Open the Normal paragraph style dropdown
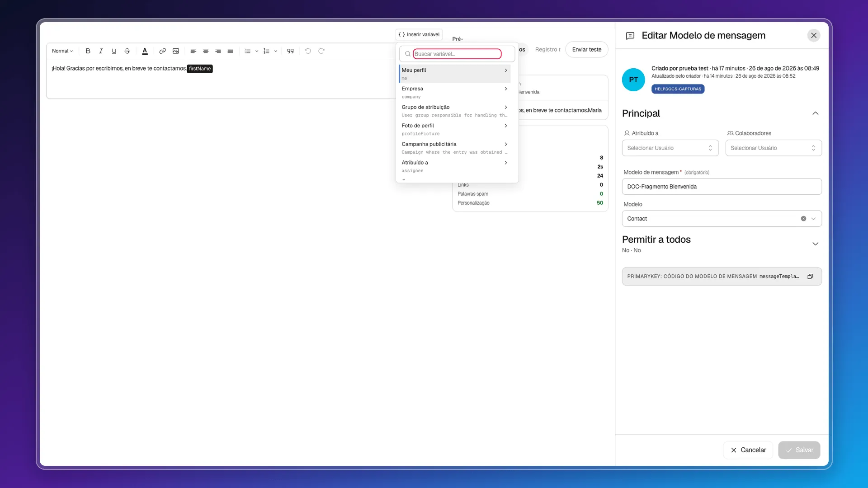This screenshot has height=488, width=868. (x=62, y=51)
